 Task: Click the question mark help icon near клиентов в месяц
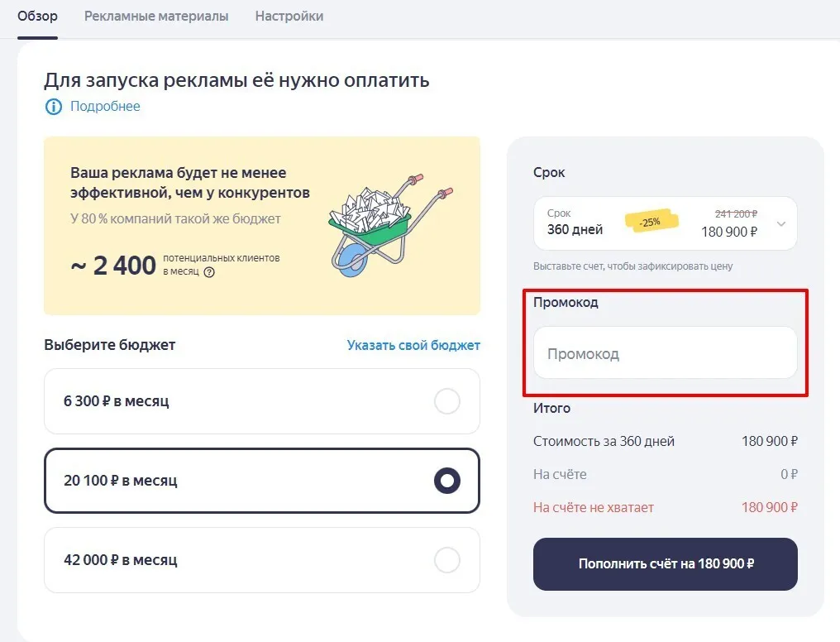pyautogui.click(x=209, y=272)
